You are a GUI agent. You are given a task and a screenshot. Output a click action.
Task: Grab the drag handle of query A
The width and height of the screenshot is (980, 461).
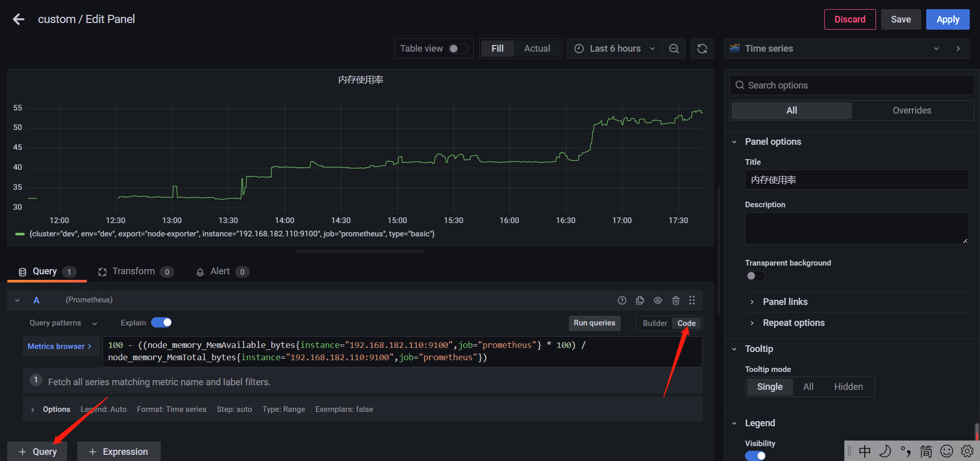(692, 300)
